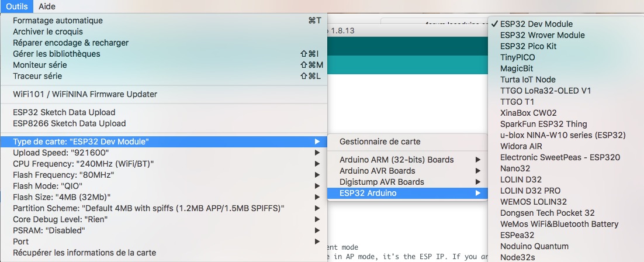Open the Aide menu
The image size is (644, 262).
[47, 6]
